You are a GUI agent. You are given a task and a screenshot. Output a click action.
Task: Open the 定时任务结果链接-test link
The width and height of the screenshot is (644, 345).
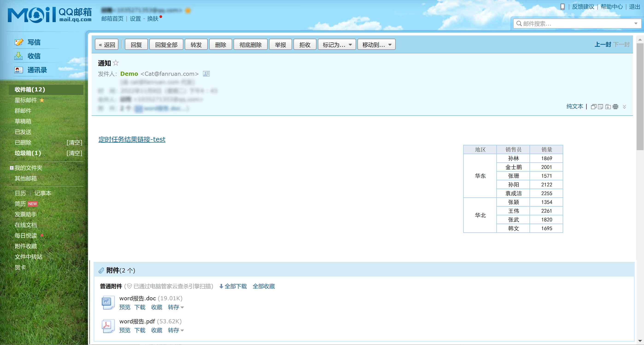point(132,139)
